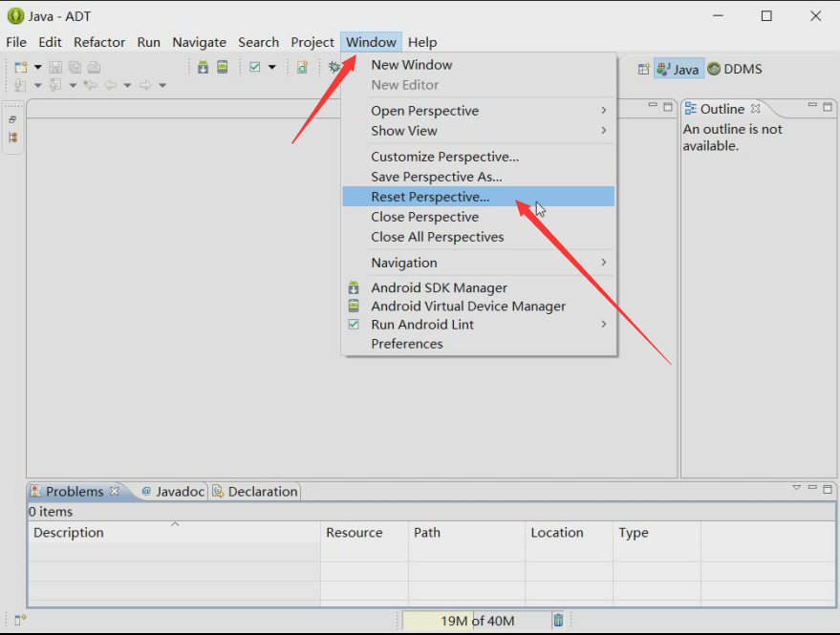This screenshot has height=635, width=840.
Task: Sort by Resource column header
Action: 365,532
